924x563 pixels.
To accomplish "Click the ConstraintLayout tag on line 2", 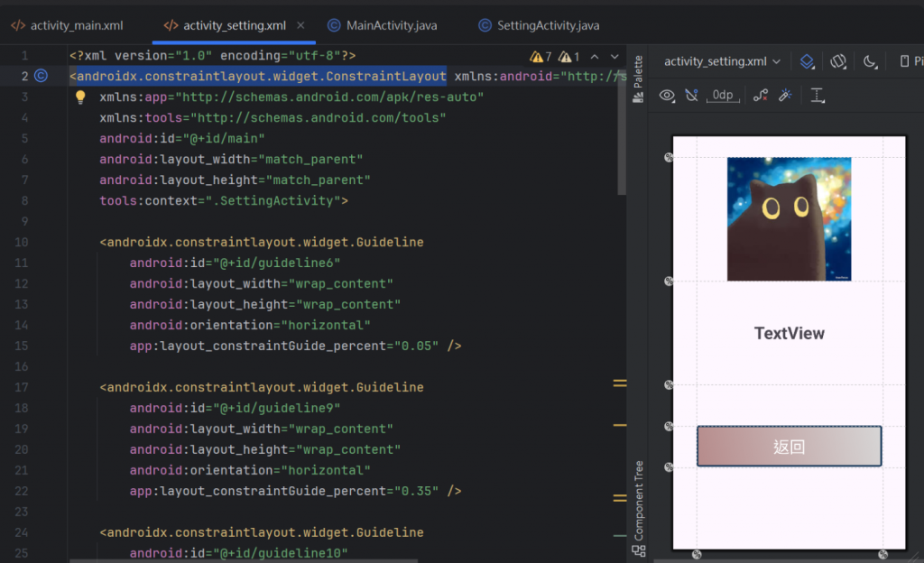I will point(257,77).
